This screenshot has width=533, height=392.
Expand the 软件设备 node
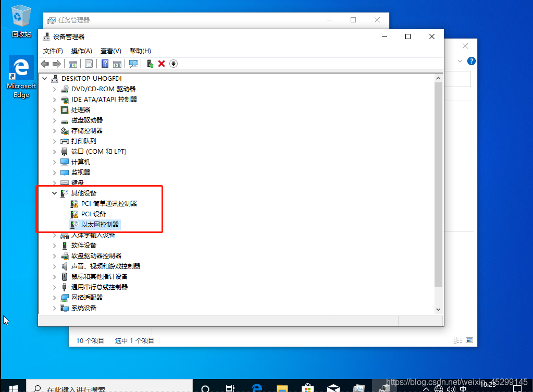(54, 246)
